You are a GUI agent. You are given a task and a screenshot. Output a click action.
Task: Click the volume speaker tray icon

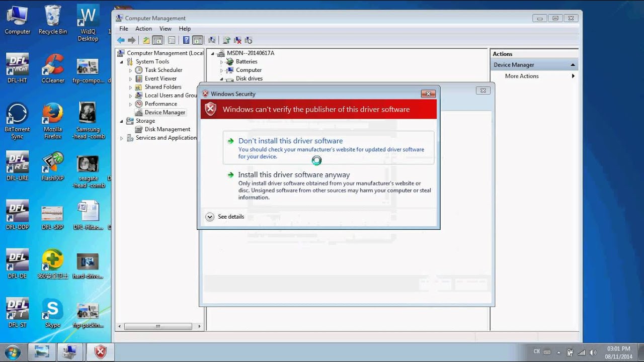click(x=593, y=352)
